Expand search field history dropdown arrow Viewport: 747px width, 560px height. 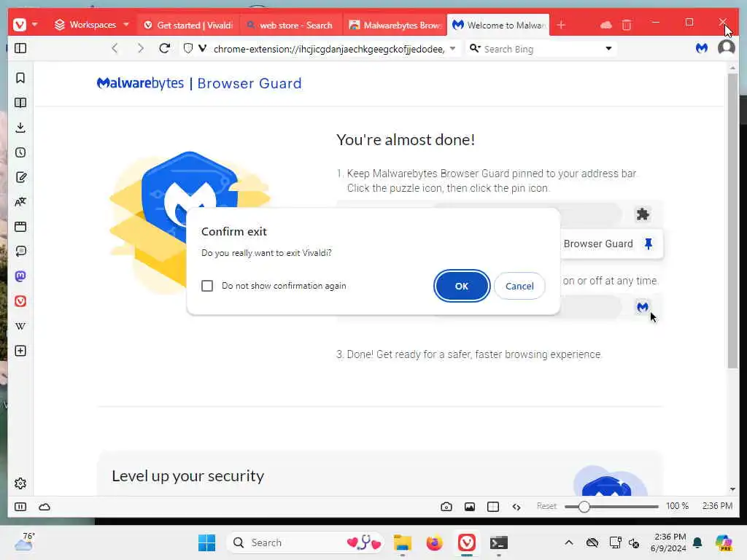click(x=608, y=49)
